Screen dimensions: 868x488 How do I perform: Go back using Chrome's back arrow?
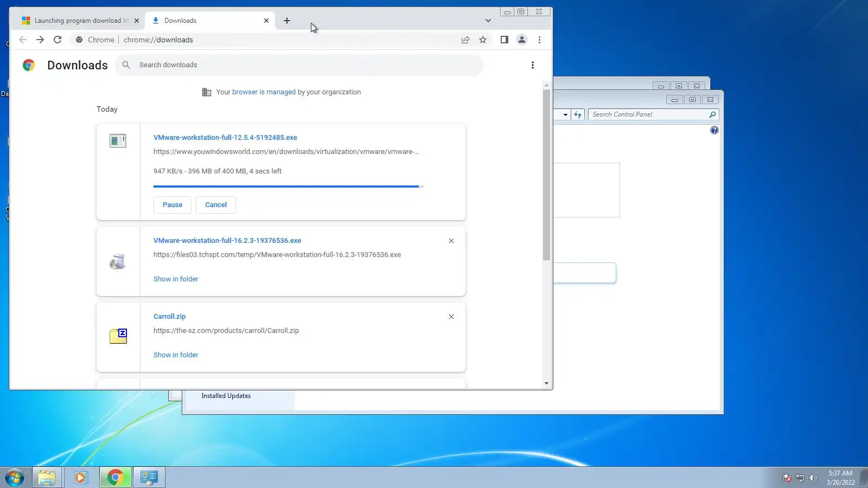23,40
